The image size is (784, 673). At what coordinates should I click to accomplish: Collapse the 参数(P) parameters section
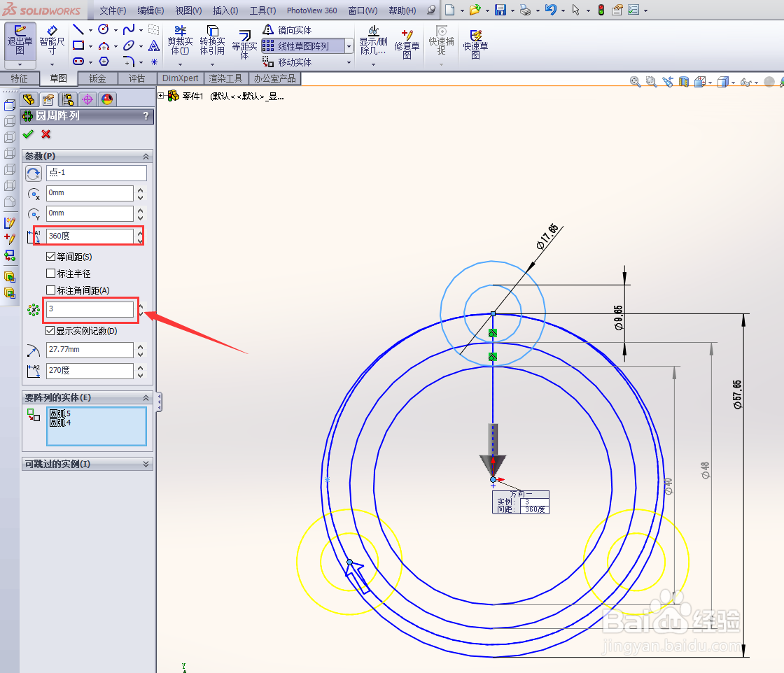click(x=146, y=157)
